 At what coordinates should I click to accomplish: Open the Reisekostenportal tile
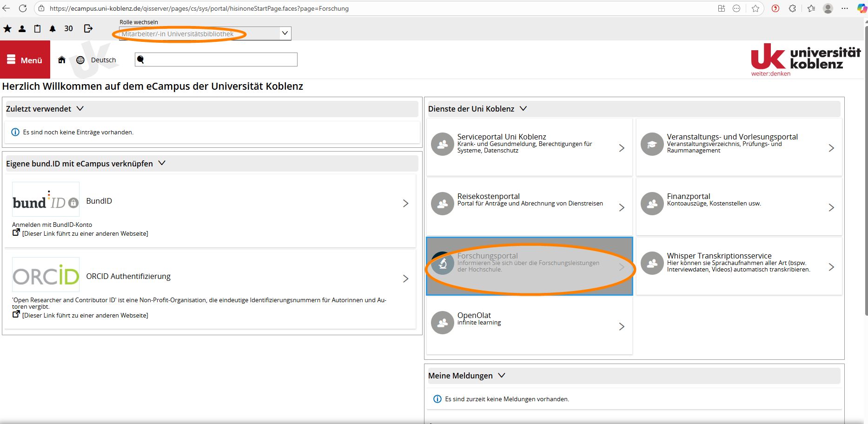point(529,207)
